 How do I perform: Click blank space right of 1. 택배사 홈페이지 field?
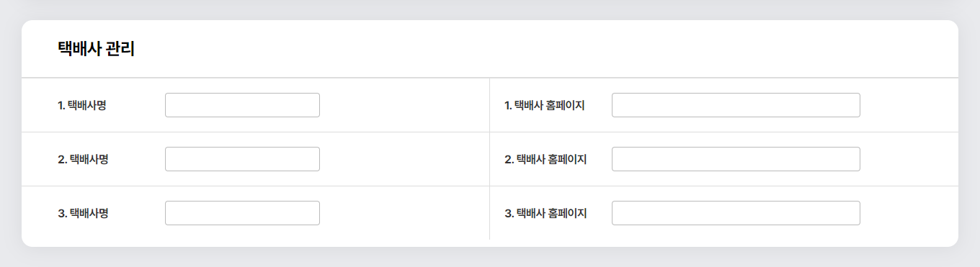pos(909,105)
